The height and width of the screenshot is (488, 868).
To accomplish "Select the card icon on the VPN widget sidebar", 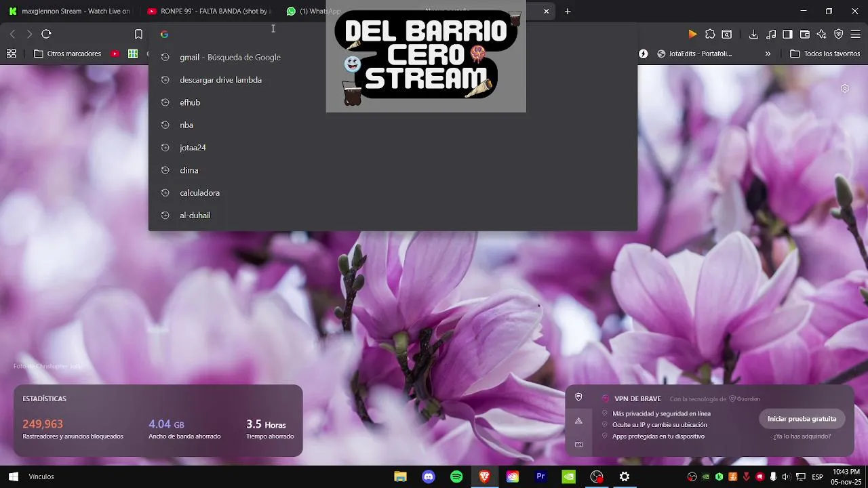I will pos(578,445).
